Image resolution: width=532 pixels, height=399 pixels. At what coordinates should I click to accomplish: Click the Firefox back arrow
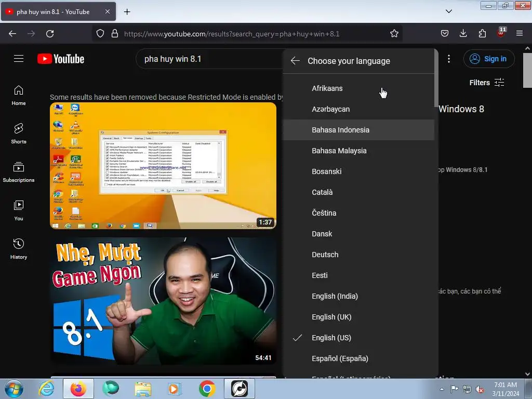pyautogui.click(x=12, y=34)
